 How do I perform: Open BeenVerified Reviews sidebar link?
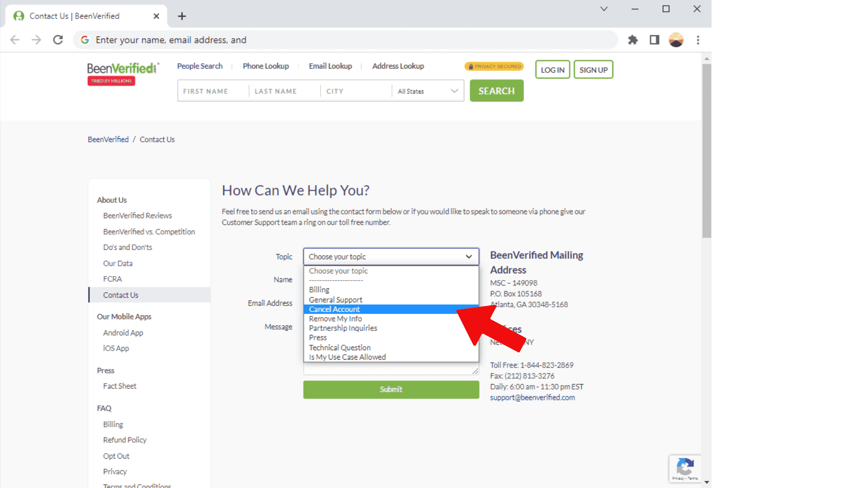pos(137,216)
